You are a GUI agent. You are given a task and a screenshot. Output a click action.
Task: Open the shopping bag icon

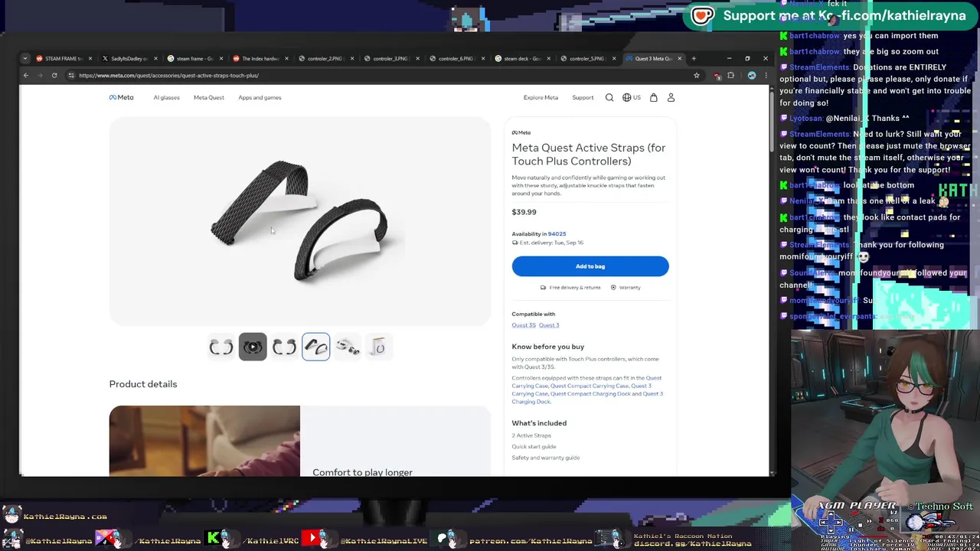[653, 97]
